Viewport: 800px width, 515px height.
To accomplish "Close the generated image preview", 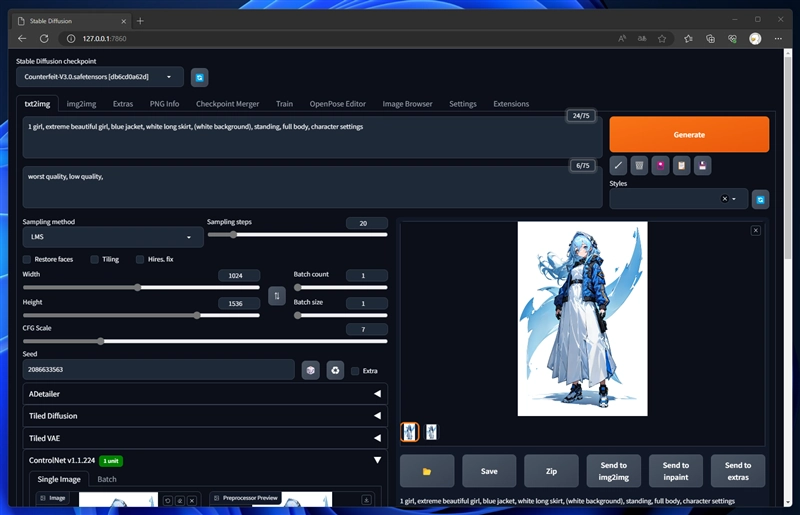I will point(756,231).
